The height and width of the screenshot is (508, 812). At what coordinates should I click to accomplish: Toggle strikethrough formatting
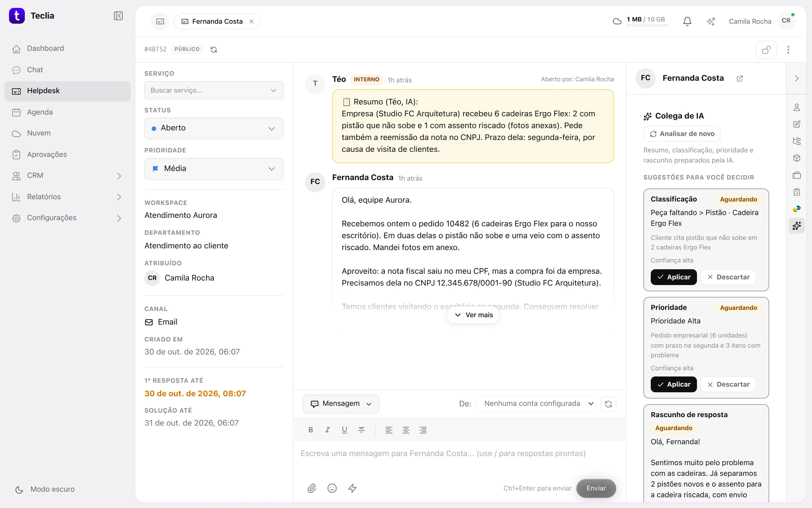(x=361, y=430)
